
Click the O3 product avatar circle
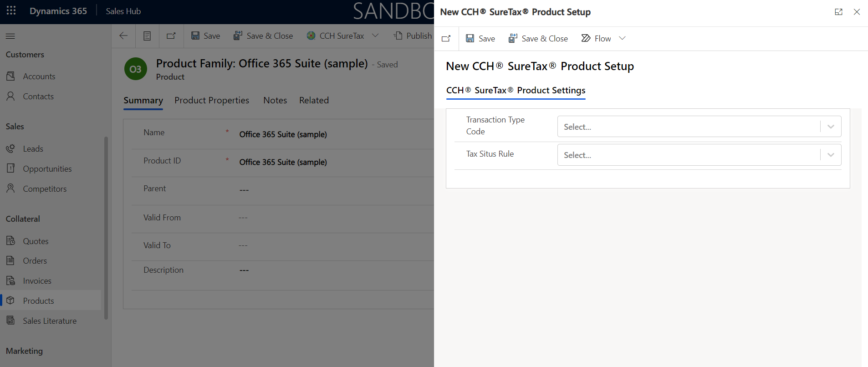136,69
